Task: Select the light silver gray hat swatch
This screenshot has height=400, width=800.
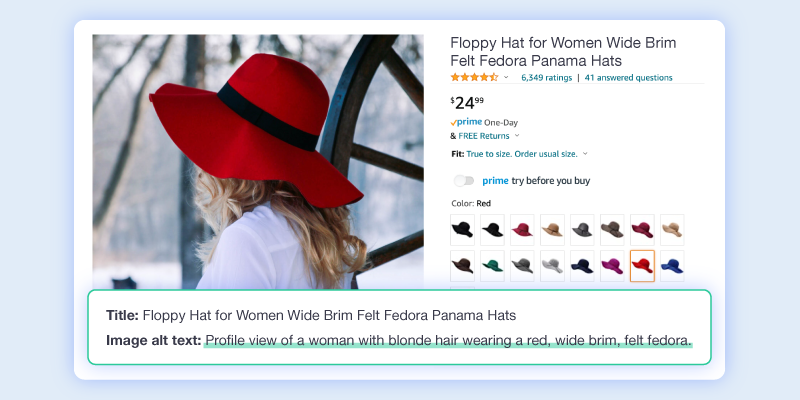Action: pos(553,266)
